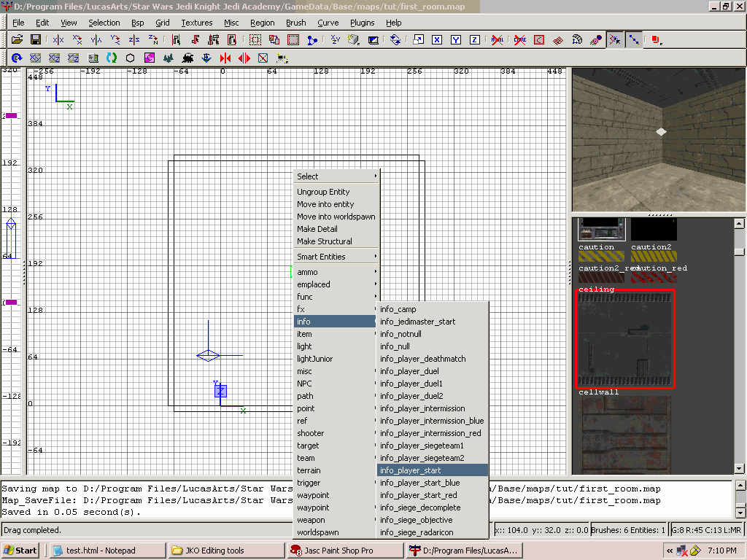Screen dimensions: 747x560
Task: Click the Select Inside icon
Action: [x=232, y=40]
